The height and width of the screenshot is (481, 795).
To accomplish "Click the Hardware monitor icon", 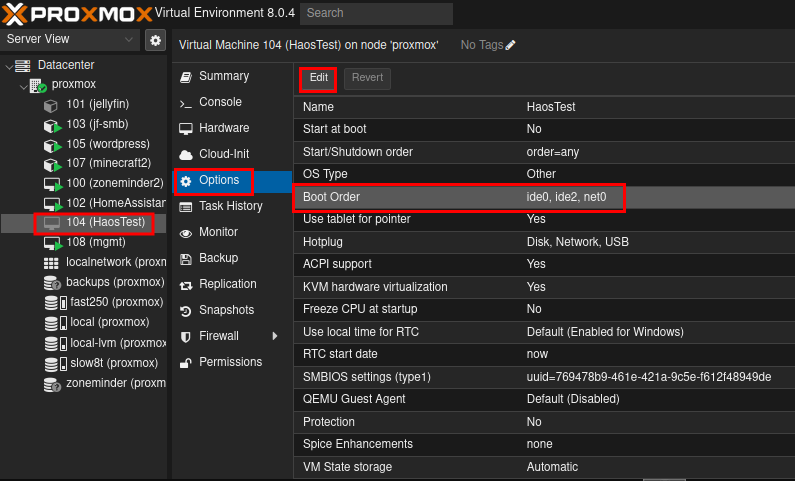I will point(186,129).
